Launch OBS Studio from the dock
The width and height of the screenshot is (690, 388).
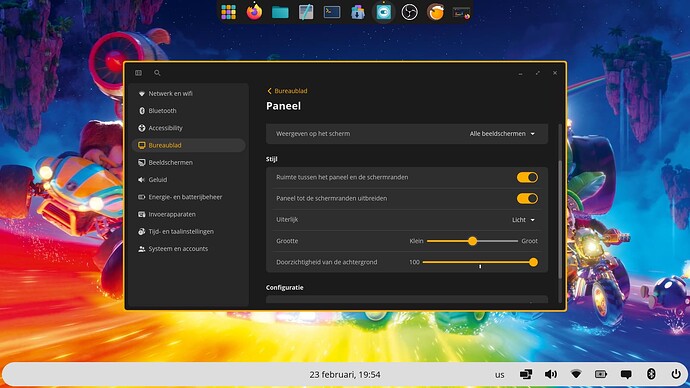click(409, 12)
